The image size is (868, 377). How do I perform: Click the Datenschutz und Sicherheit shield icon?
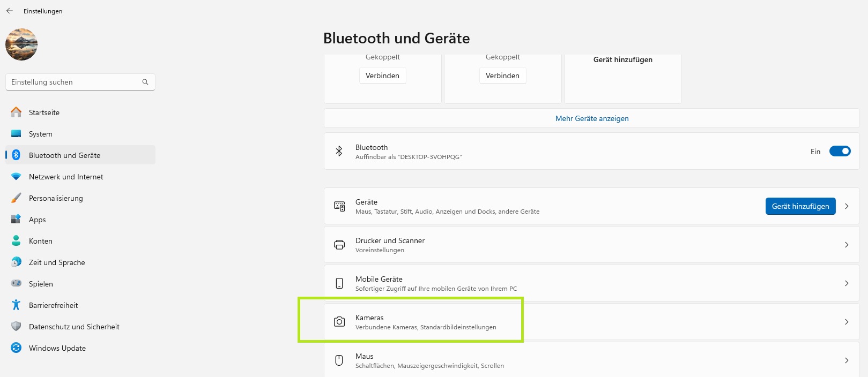point(16,327)
